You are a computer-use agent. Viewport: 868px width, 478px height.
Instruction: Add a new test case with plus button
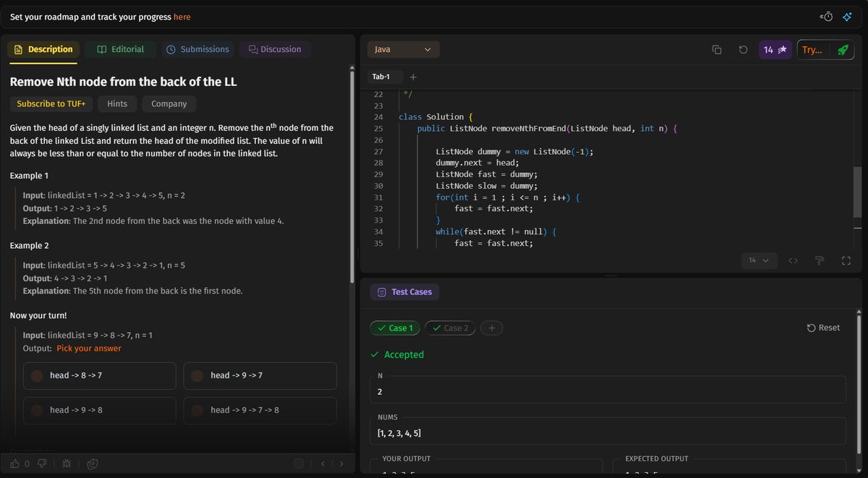(x=491, y=328)
